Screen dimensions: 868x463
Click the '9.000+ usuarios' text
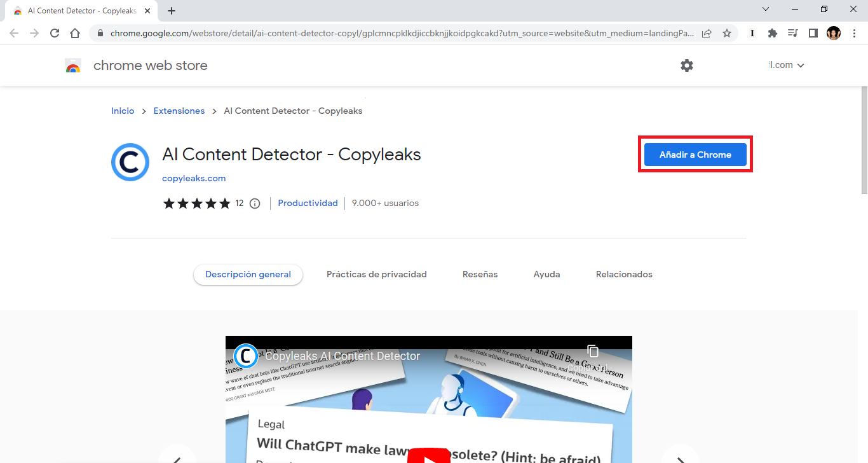click(385, 203)
